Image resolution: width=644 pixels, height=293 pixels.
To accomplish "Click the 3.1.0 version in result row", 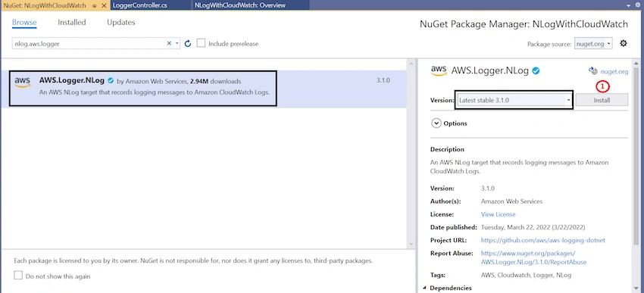I will pos(383,80).
